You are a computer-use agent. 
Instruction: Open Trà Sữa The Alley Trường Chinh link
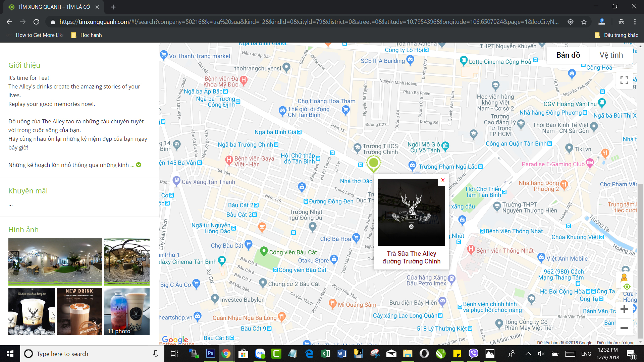click(x=412, y=257)
